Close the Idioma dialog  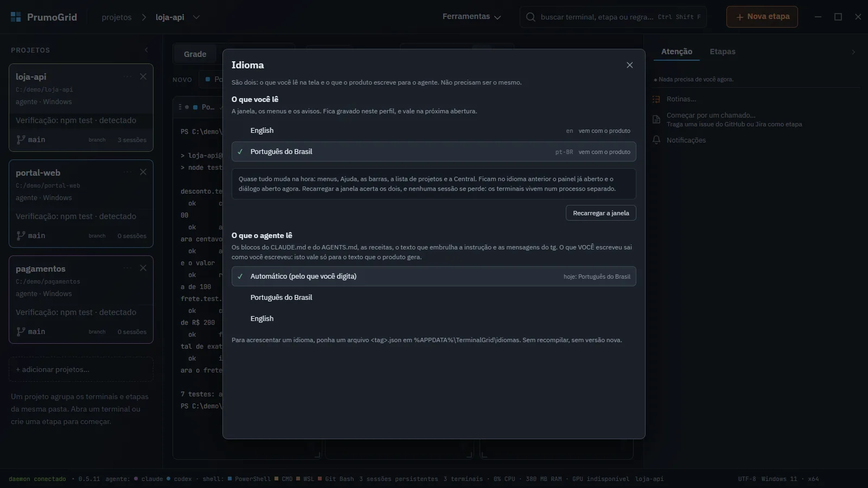629,65
